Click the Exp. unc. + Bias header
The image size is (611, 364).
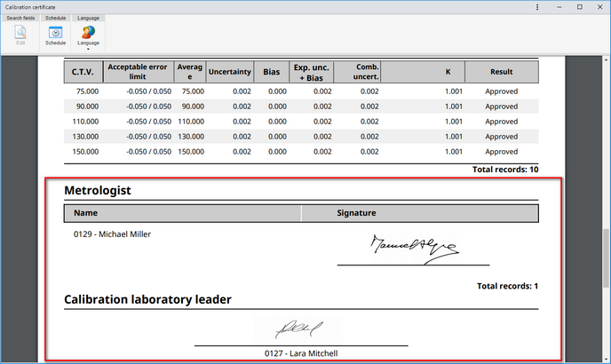coord(311,72)
